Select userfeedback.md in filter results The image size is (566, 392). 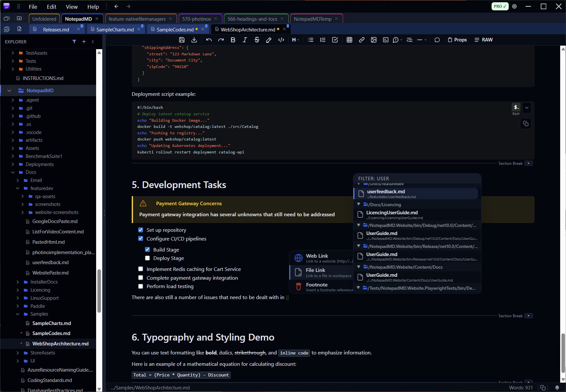[x=416, y=194]
